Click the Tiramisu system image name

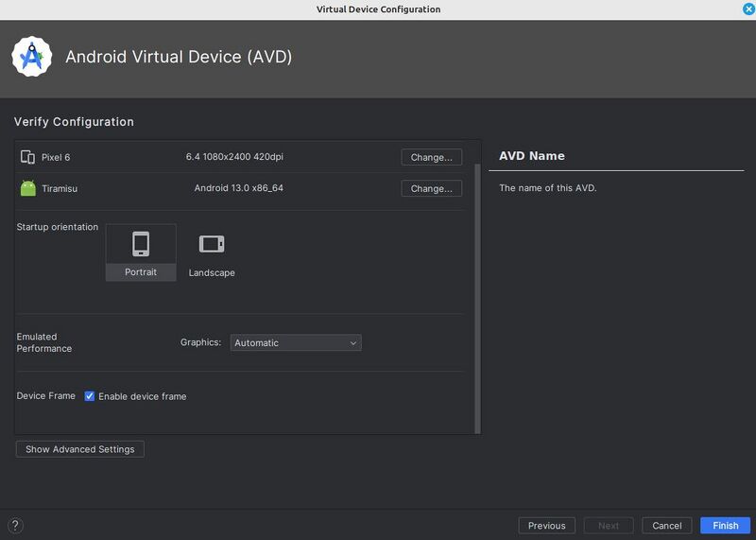tap(60, 189)
